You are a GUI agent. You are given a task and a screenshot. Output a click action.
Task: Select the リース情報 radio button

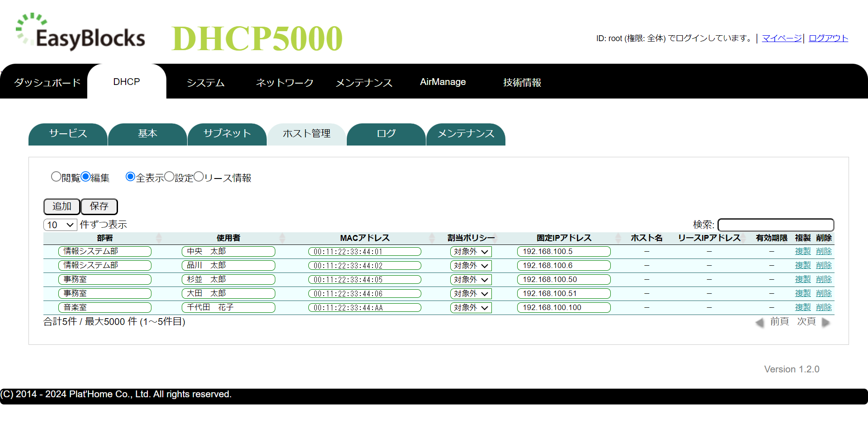pos(198,177)
